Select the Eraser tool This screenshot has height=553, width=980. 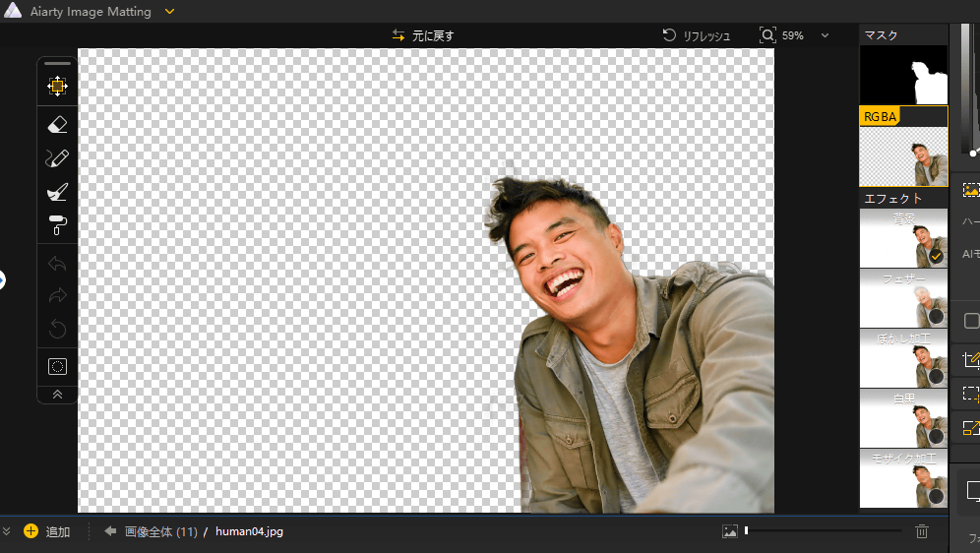[57, 124]
